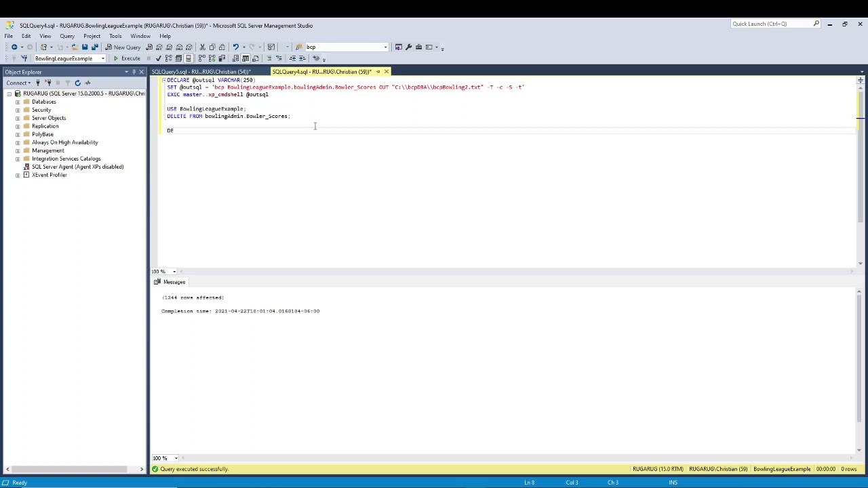This screenshot has height=488, width=868.
Task: Click the Save file icon
Action: click(x=85, y=47)
